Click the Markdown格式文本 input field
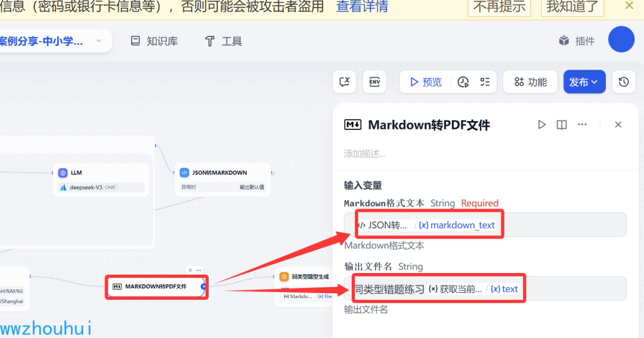The width and height of the screenshot is (644, 338). click(x=485, y=225)
